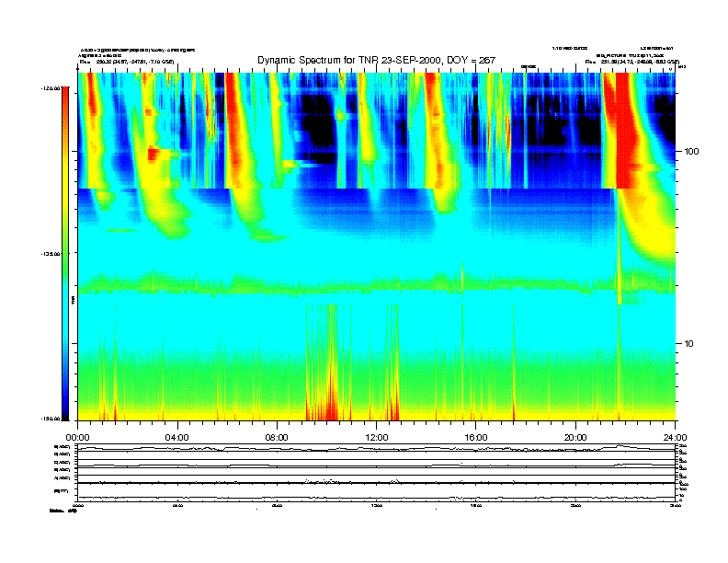Click the 00:00 time axis label
The image size is (728, 563).
(x=77, y=438)
